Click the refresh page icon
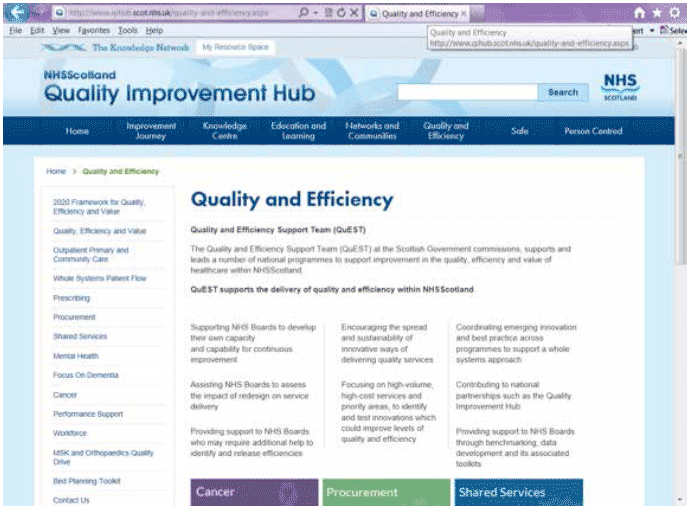The image size is (689, 509). tap(341, 13)
